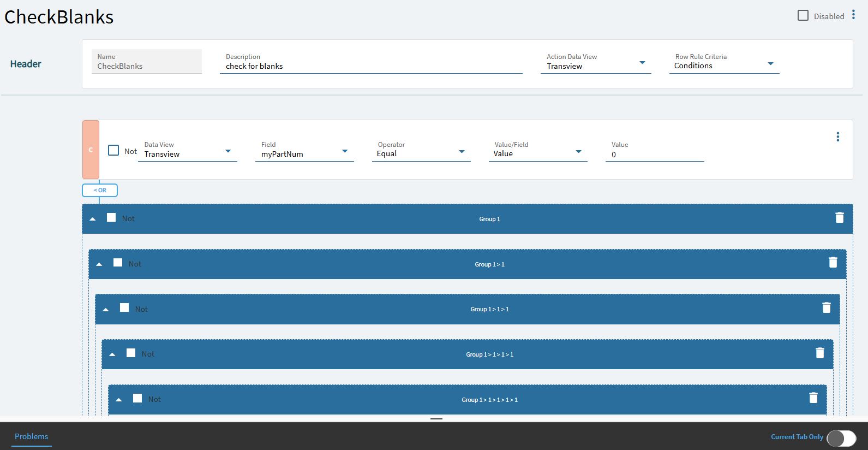Open the Row Rule Criteria dropdown
868x450 pixels.
[724, 62]
